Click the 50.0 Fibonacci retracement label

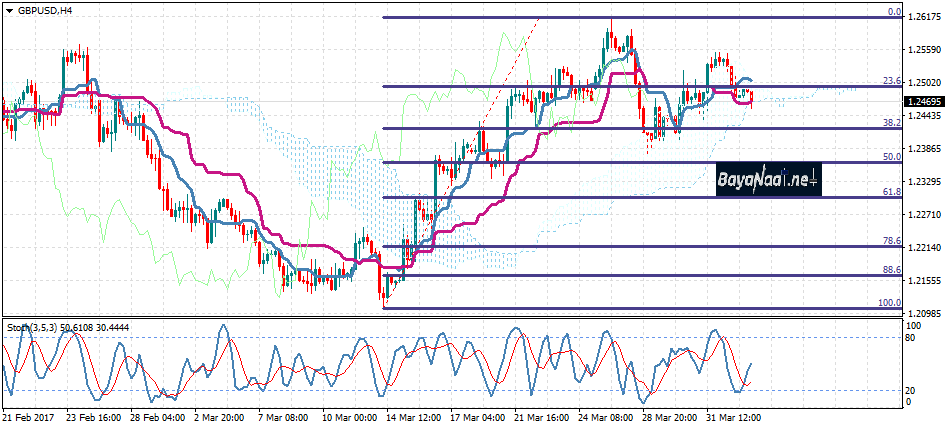pos(893,157)
